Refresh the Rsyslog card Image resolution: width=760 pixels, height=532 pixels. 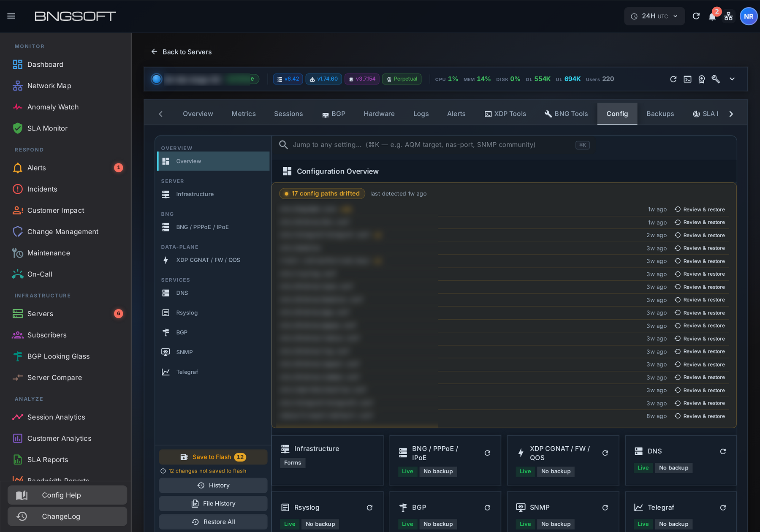pyautogui.click(x=369, y=508)
